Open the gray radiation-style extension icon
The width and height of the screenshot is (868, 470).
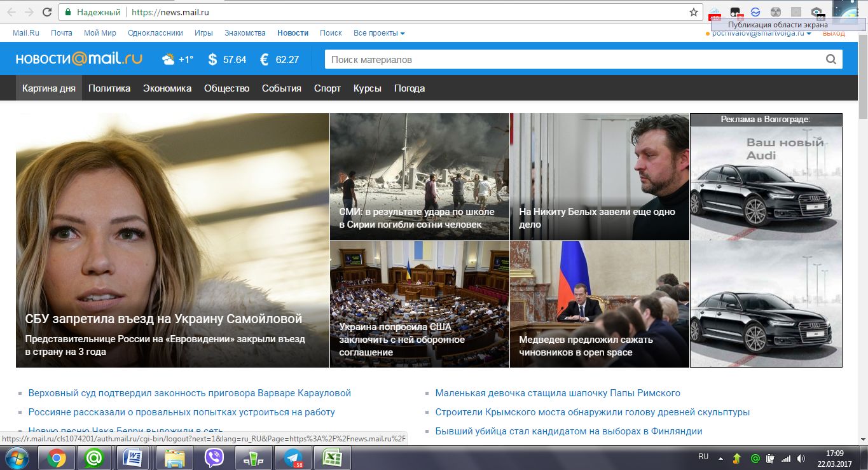(775, 12)
